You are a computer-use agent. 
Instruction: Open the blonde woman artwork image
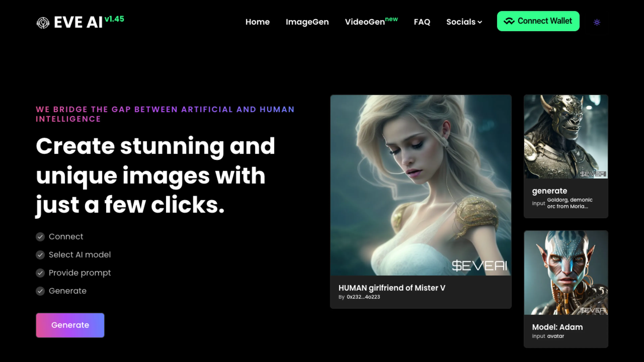tap(421, 185)
